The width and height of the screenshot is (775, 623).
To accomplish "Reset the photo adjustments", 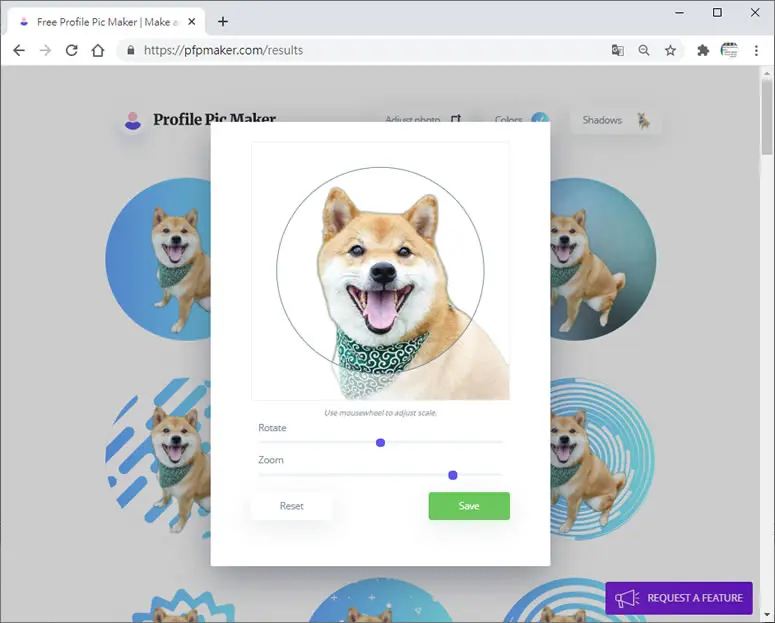I will (292, 506).
